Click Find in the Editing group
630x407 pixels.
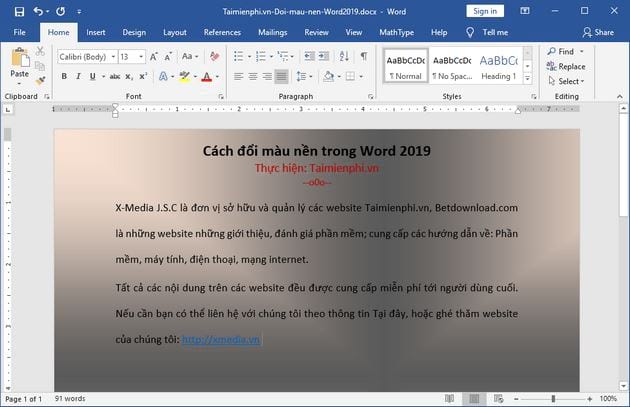[x=561, y=51]
